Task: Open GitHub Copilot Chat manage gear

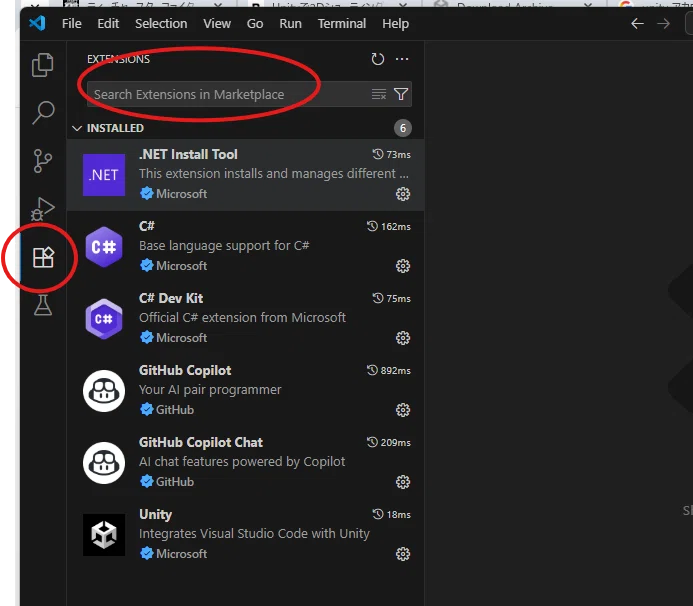Action: 403,482
